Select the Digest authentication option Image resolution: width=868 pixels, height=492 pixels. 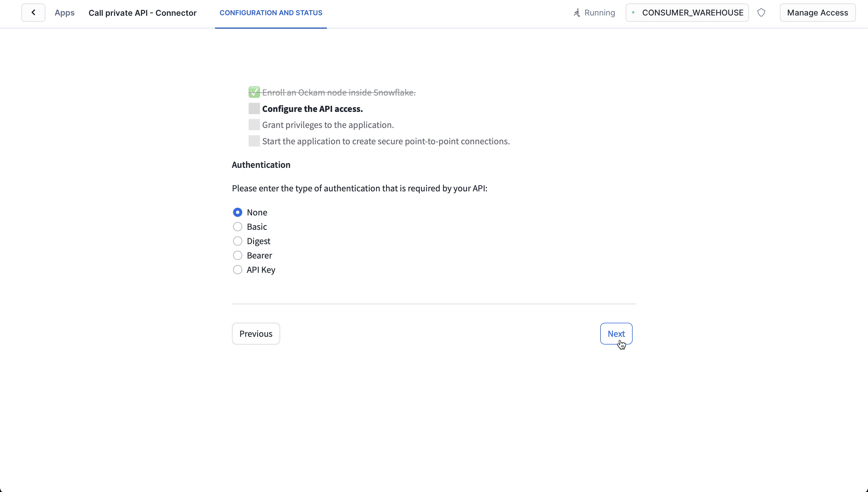tap(237, 241)
